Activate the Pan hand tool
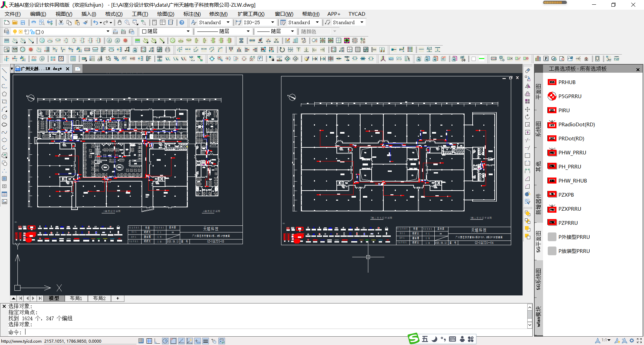644x345 pixels. click(x=119, y=22)
